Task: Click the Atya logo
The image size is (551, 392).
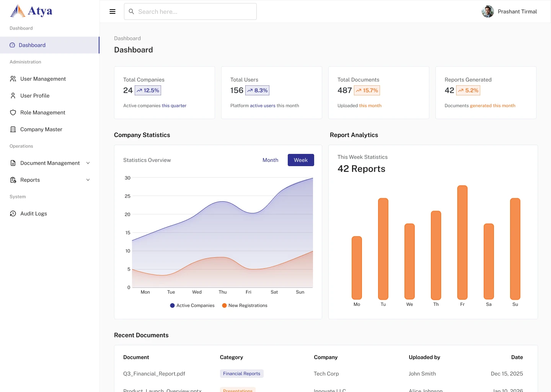Action: tap(31, 11)
